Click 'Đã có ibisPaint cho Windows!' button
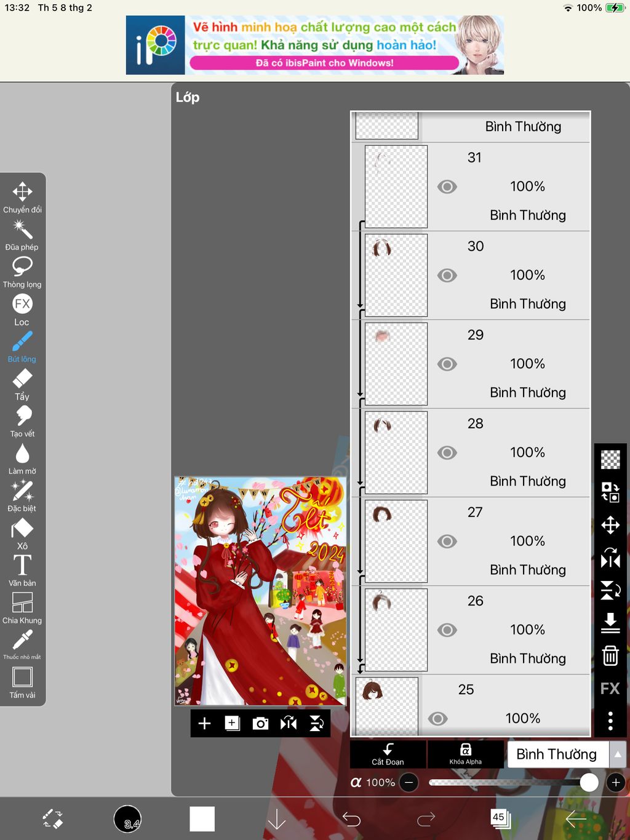Viewport: 630px width, 840px height. 324,63
